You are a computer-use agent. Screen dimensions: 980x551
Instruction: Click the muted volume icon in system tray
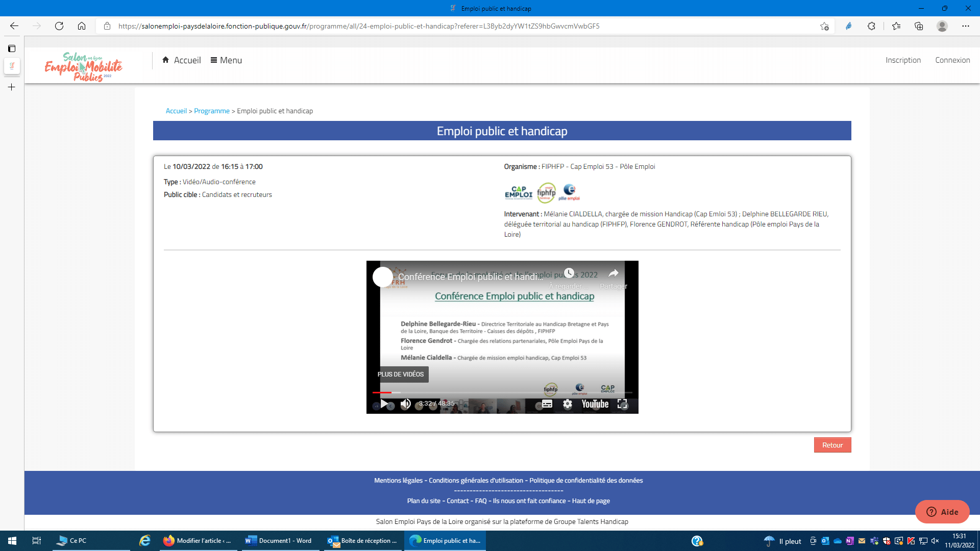936,541
